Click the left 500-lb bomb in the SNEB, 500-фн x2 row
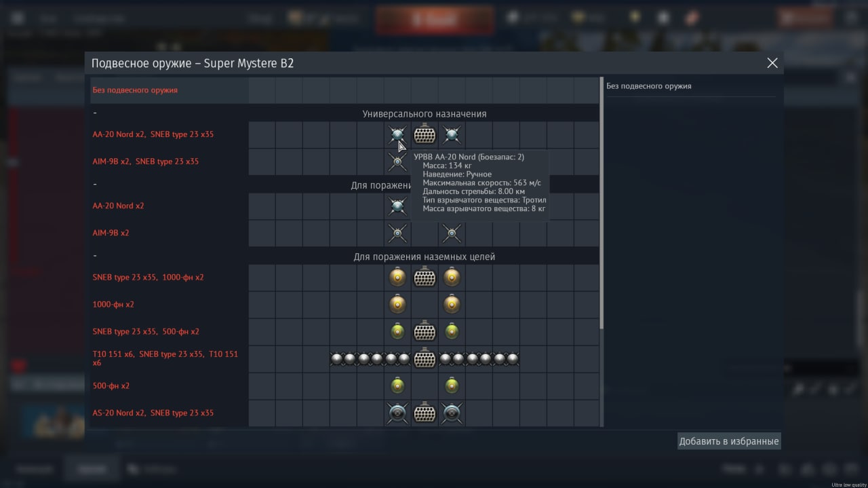This screenshot has height=488, width=868. pos(397,332)
